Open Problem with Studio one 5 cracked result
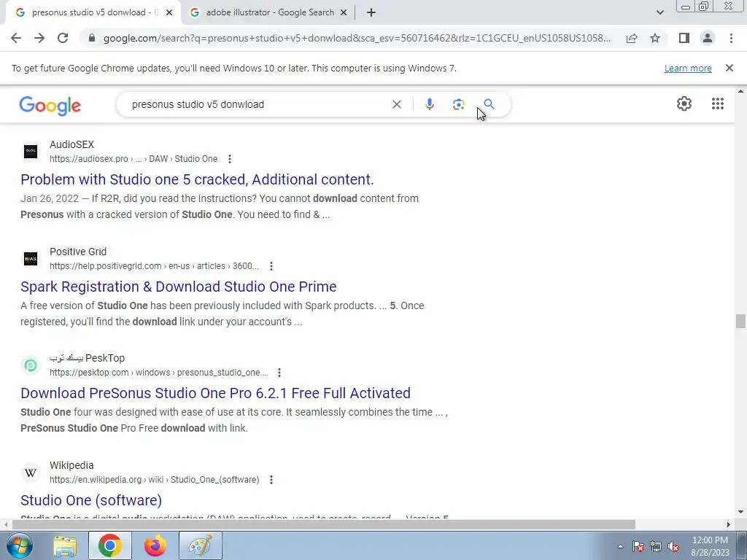747x560 pixels. coord(197,179)
